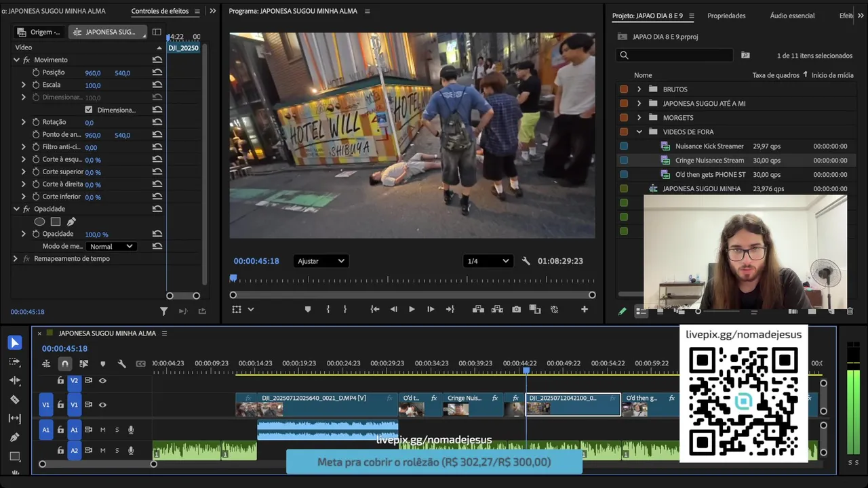Click the Export Frame camera icon

point(516,310)
